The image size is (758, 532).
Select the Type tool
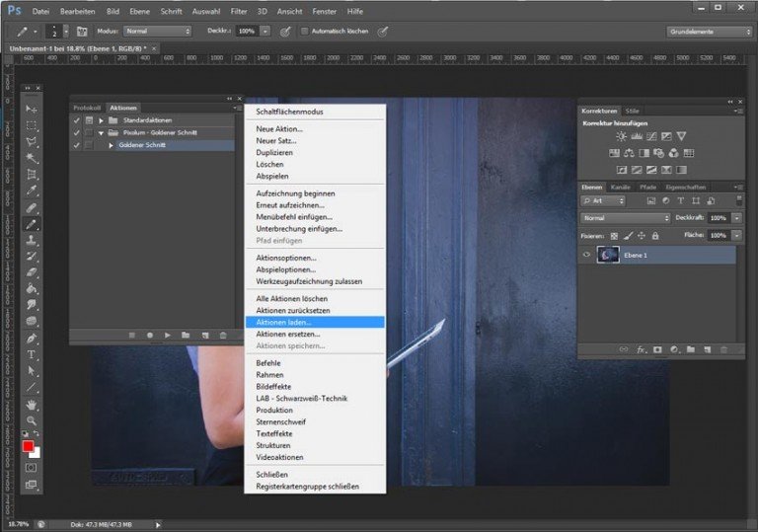coord(32,354)
